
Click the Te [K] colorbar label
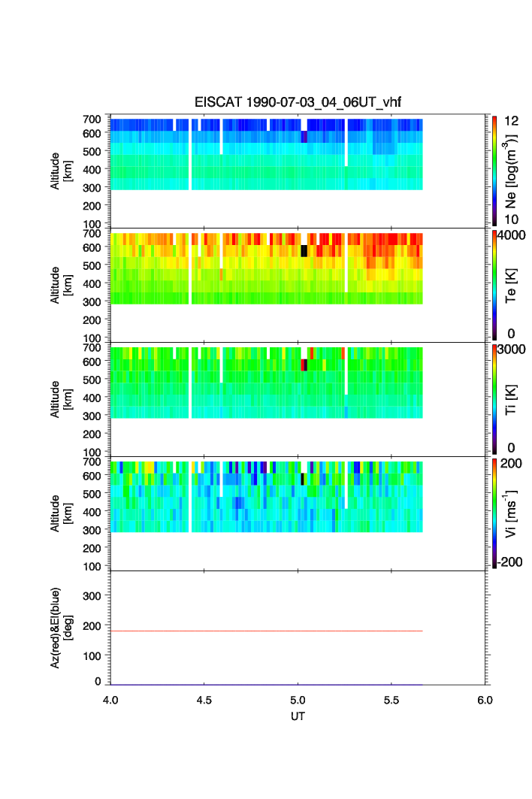coord(511,286)
